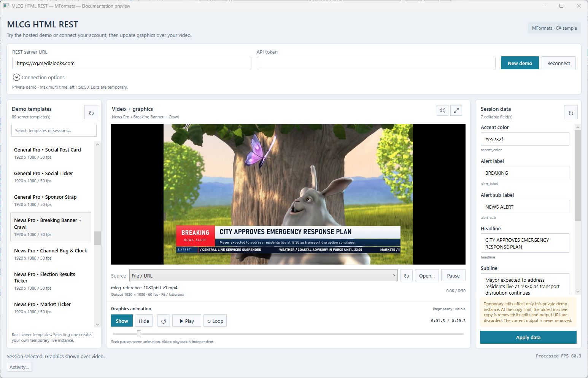
Task: Refresh the Session data fields
Action: 571,113
